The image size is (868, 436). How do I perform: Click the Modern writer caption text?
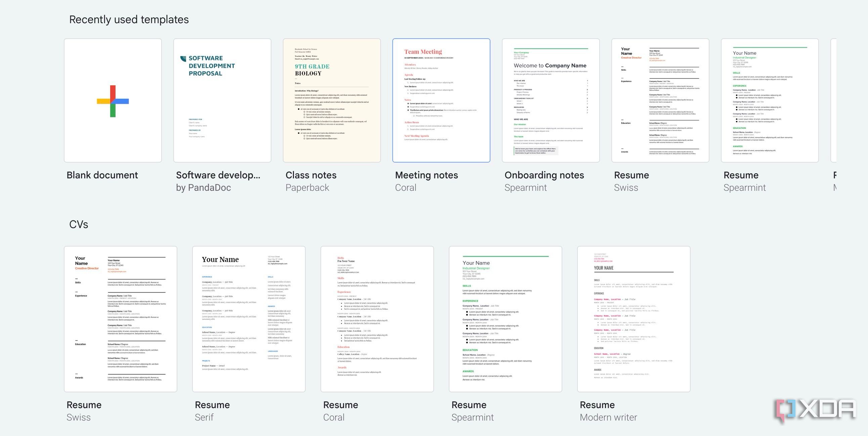coord(608,417)
